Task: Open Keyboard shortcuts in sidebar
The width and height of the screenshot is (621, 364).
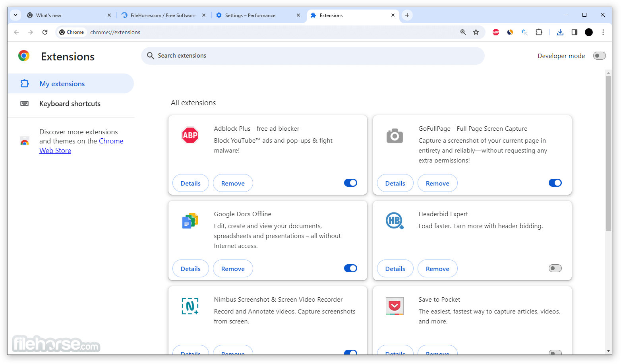Action: (x=71, y=103)
